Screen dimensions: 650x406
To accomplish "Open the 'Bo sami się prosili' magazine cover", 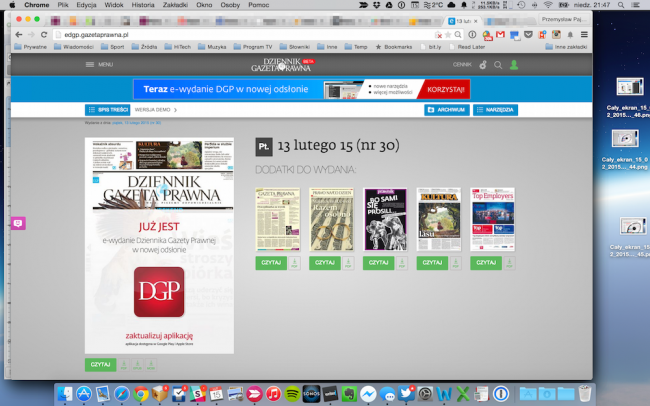I will [385, 219].
